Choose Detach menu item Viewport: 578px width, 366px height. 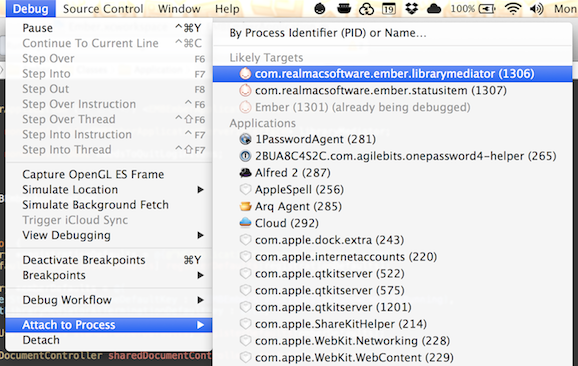coord(109,340)
